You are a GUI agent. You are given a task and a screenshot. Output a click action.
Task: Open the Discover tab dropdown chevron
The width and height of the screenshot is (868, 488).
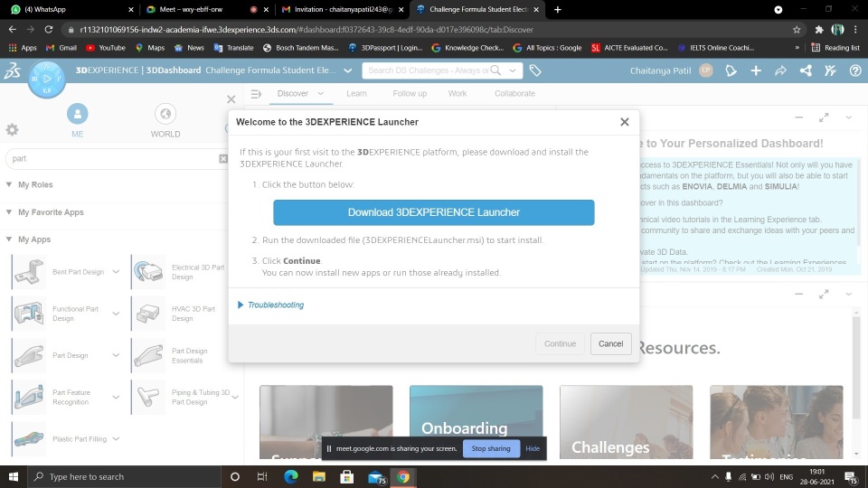click(320, 93)
